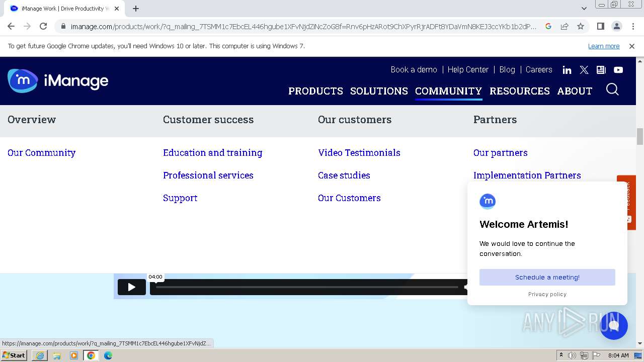The image size is (644, 362).
Task: Open Case studies link
Action: (344, 175)
